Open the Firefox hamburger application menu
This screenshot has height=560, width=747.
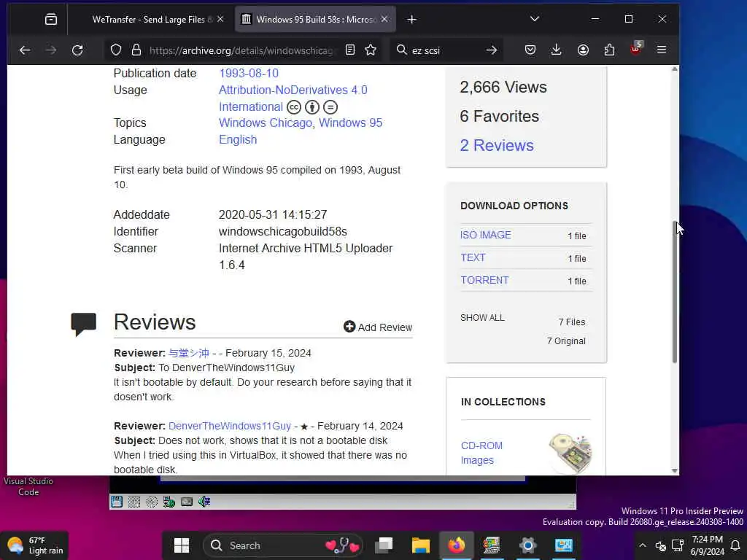click(x=662, y=50)
